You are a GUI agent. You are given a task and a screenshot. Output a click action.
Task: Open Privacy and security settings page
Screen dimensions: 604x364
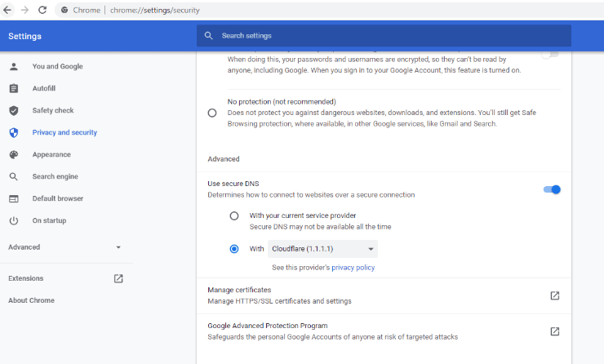[64, 132]
